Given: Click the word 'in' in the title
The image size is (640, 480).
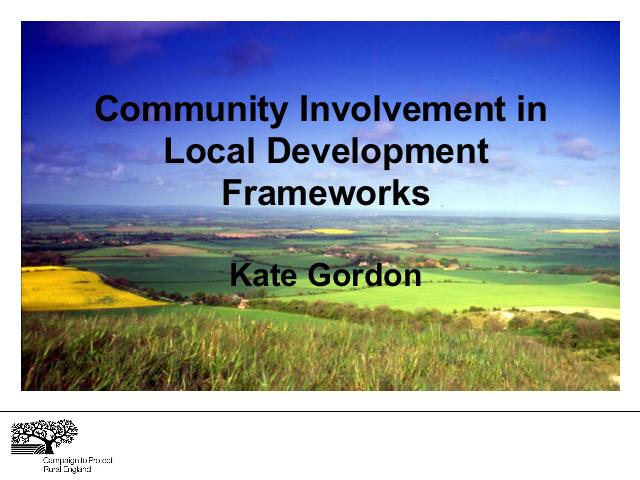Looking at the screenshot, I should (x=532, y=109).
